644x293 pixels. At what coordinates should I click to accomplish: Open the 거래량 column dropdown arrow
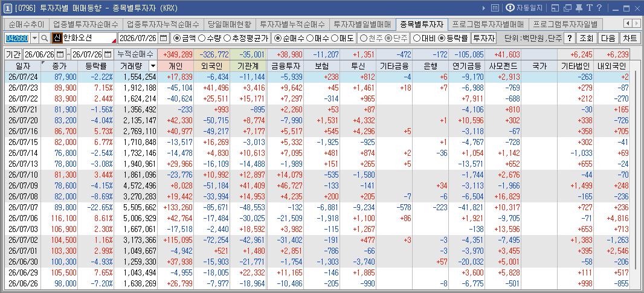153,66
